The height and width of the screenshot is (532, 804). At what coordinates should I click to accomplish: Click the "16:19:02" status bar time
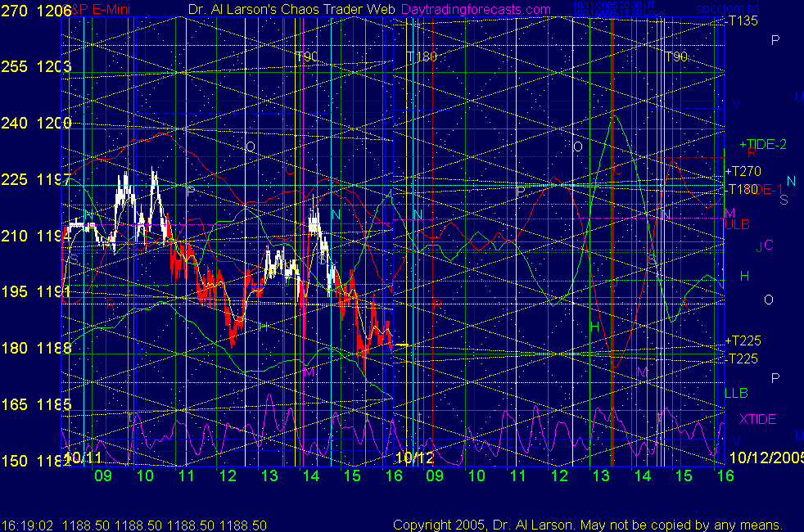tap(28, 525)
